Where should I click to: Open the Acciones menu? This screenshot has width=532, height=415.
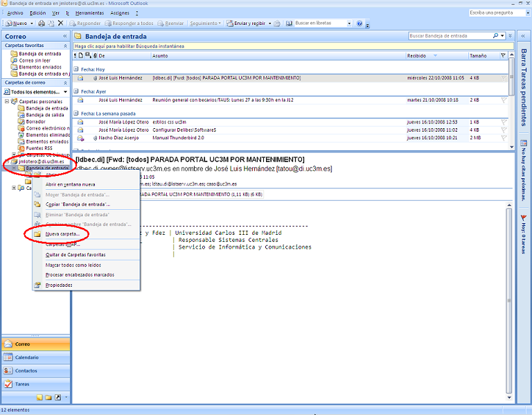coord(120,13)
